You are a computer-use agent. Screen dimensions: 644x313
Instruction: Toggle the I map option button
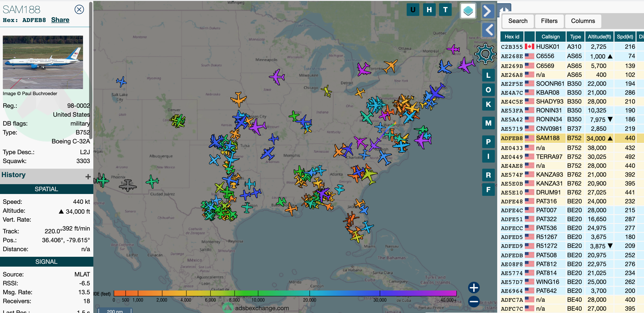coord(488,156)
